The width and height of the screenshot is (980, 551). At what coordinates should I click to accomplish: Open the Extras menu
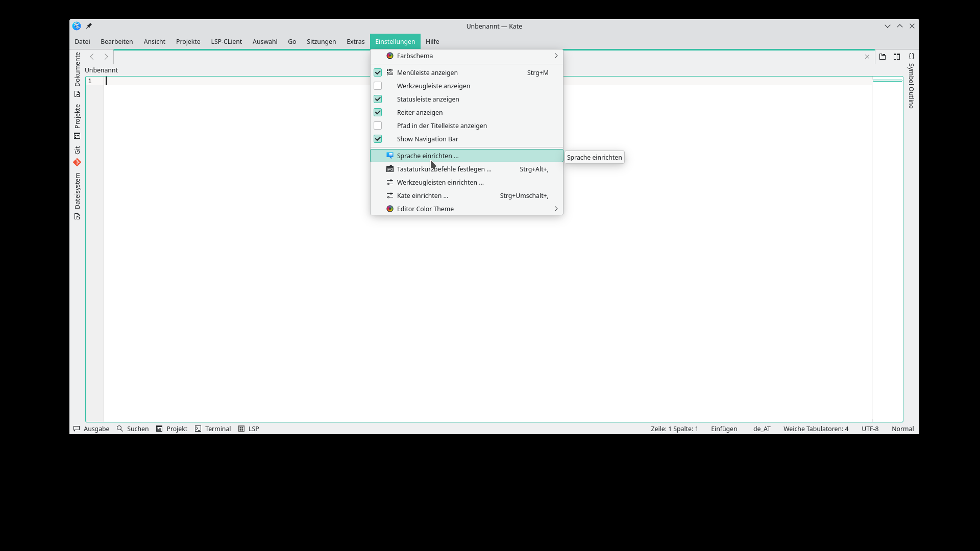click(x=355, y=41)
